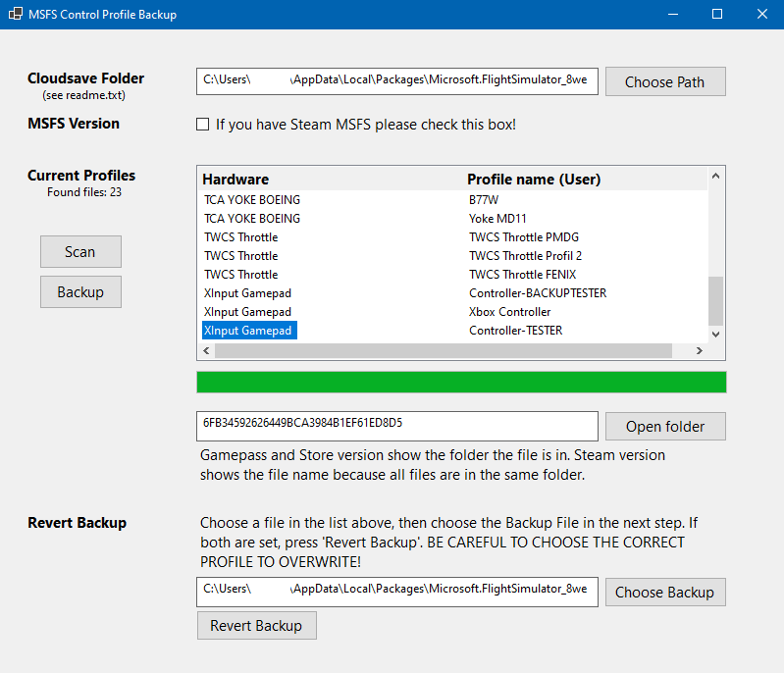Click the profile name B77W
The height and width of the screenshot is (673, 784).
[484, 200]
